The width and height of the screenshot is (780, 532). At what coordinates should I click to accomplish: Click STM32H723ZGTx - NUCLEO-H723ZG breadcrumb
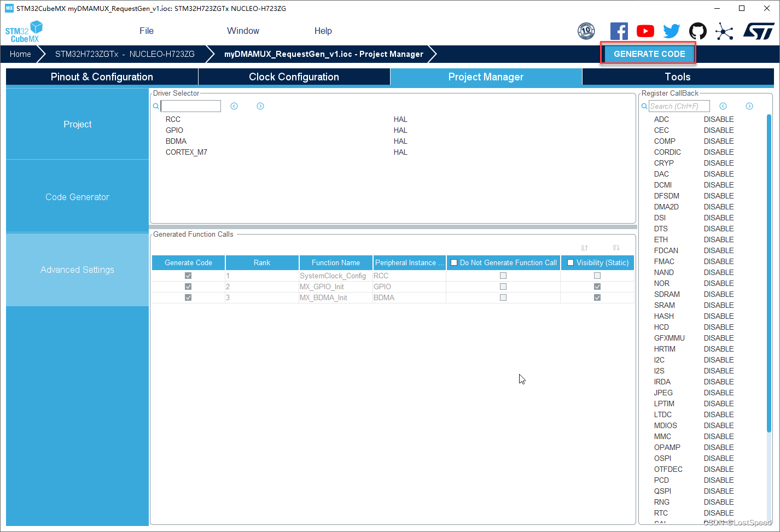coord(125,54)
